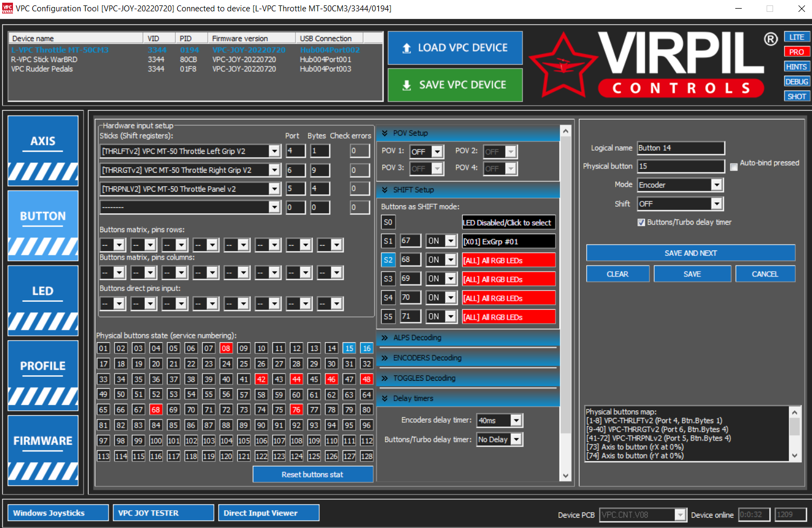Toggle the DEBUG option
The image size is (812, 528).
click(x=797, y=82)
